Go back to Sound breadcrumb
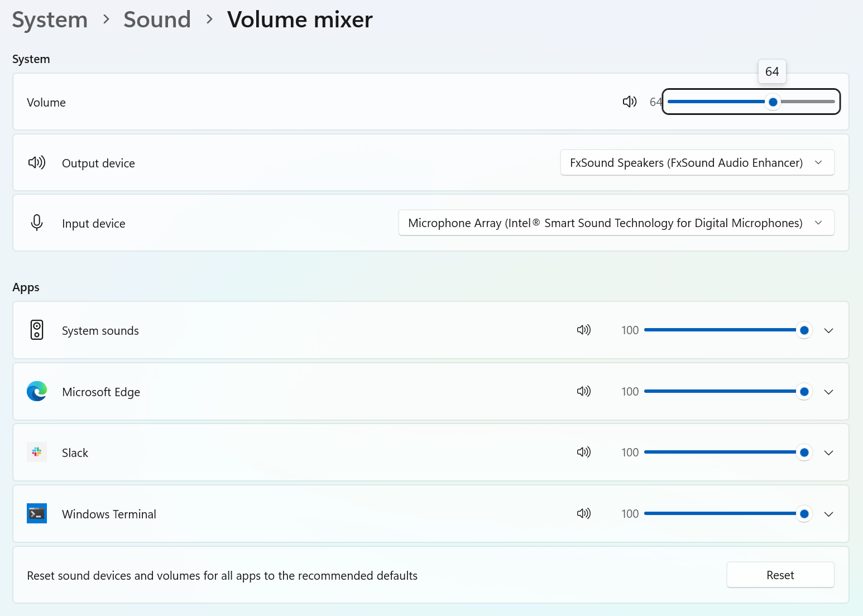The image size is (863, 616). (157, 20)
